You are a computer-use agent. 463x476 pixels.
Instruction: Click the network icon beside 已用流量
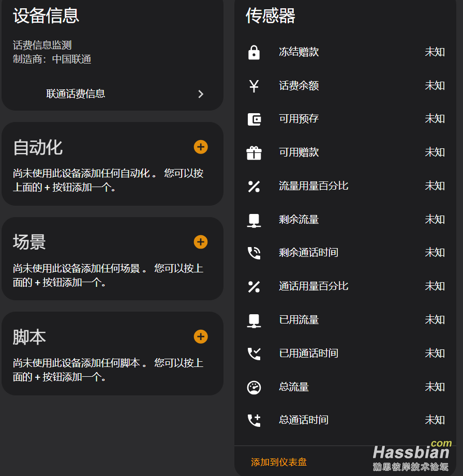tap(254, 320)
